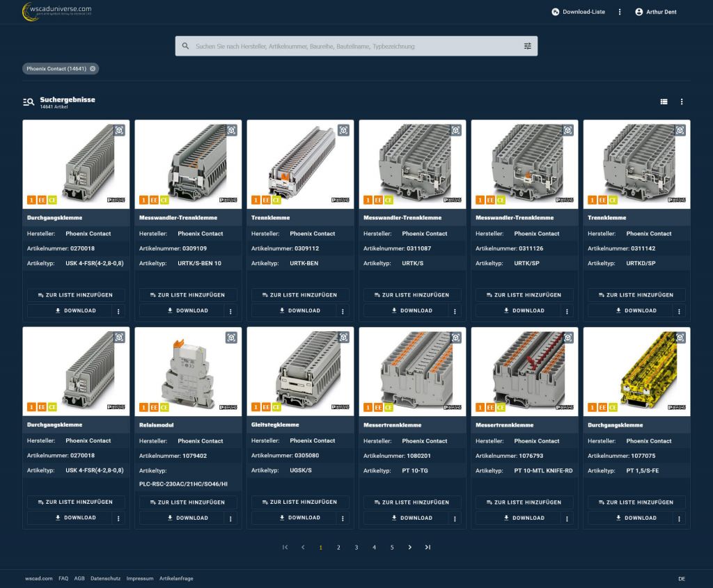This screenshot has width=713, height=588.
Task: Click the Suchergebnisse search results icon
Action: point(28,102)
